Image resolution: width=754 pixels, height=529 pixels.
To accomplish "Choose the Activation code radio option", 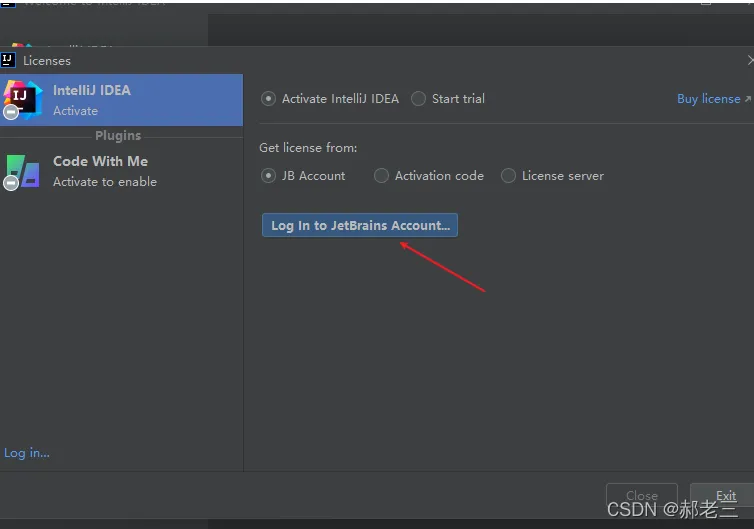I will coord(381,176).
